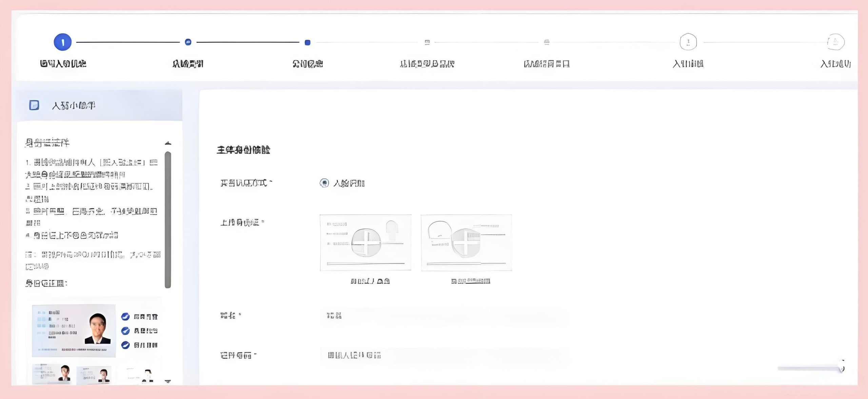
Task: Click the third step's text label
Action: click(308, 64)
